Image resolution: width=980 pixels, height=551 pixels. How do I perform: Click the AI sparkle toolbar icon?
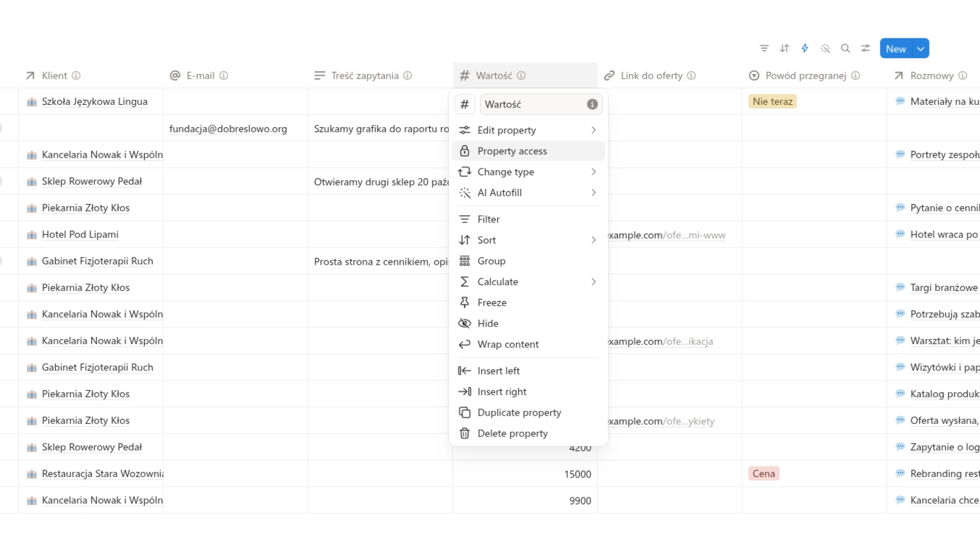click(825, 48)
